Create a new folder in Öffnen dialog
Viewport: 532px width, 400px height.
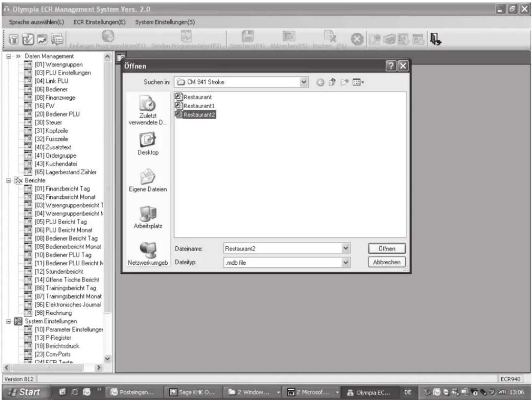tap(344, 82)
